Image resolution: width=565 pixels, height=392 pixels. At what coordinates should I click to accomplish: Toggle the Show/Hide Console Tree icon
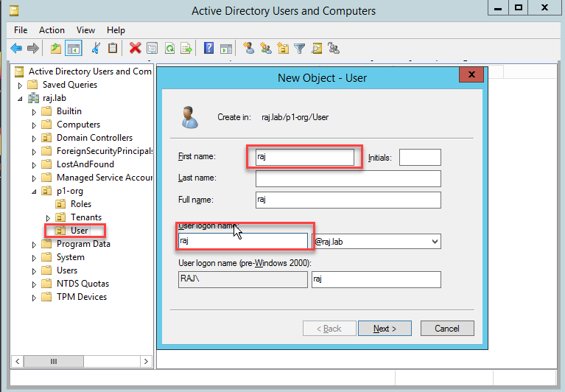click(x=74, y=49)
